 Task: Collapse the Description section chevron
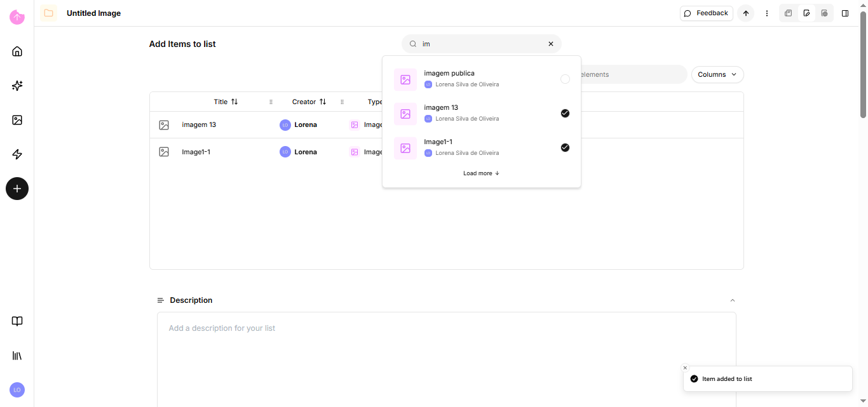732,300
